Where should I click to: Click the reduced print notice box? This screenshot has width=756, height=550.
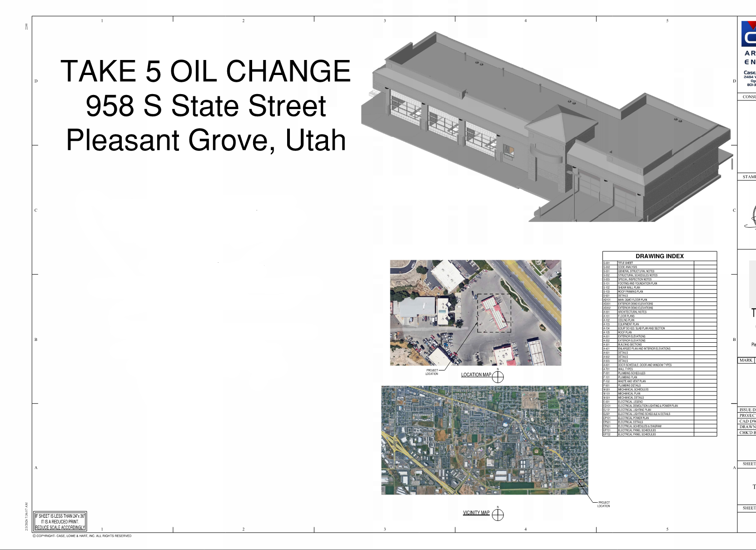(x=60, y=521)
